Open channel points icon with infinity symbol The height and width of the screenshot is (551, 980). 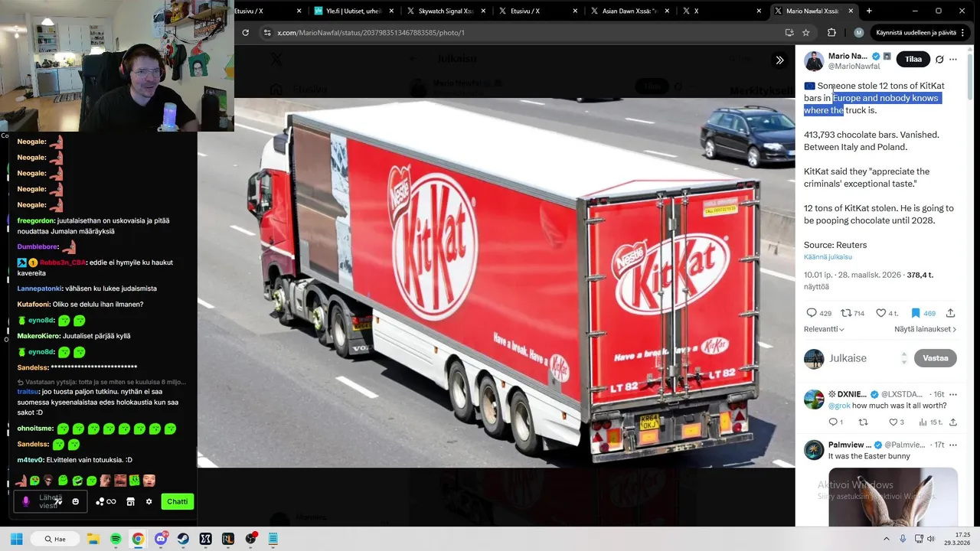[x=106, y=501]
